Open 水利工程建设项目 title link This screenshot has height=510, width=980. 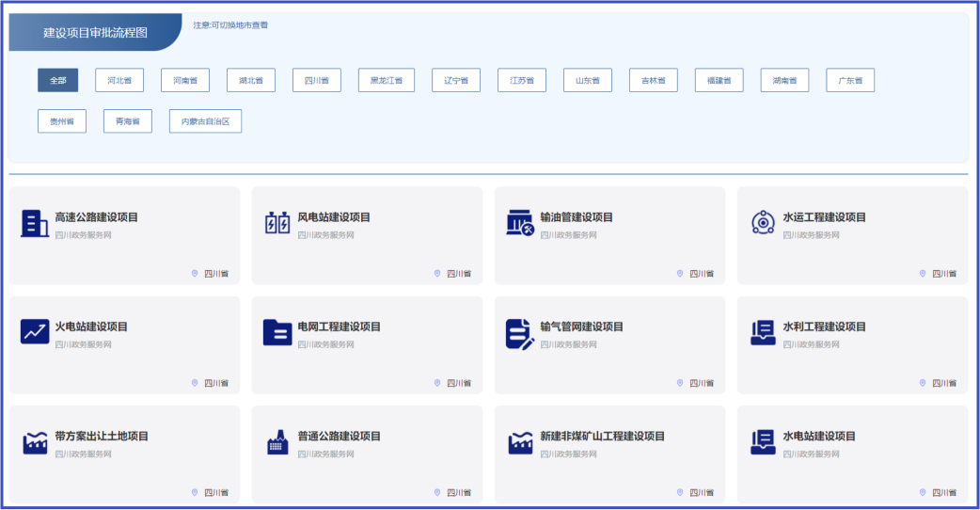(x=825, y=327)
